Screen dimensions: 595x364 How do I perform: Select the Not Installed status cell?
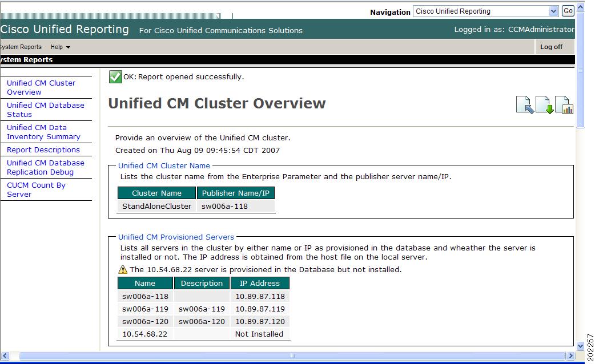pos(260,334)
